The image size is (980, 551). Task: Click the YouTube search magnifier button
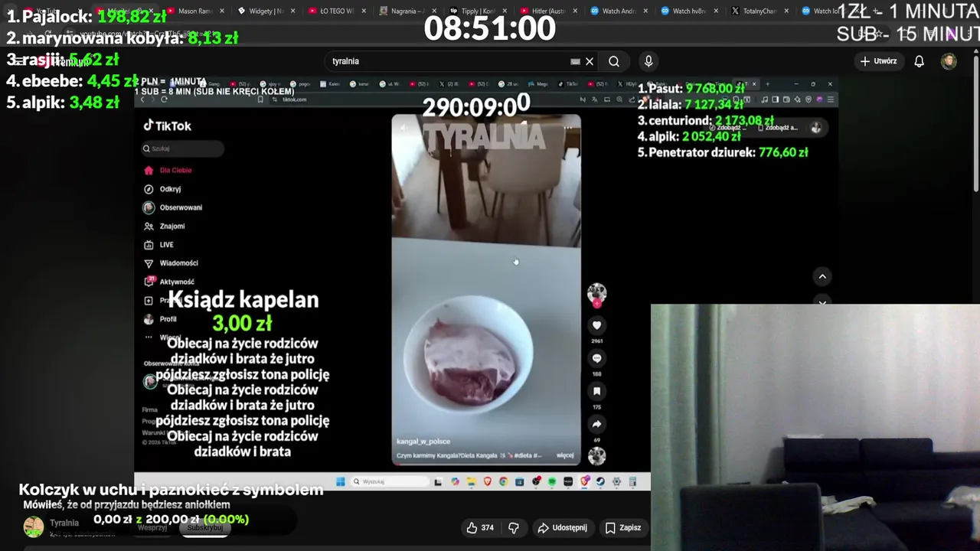click(x=614, y=61)
